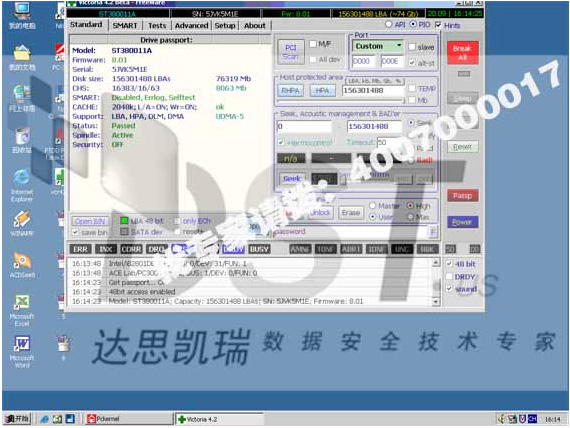Switch to the SMART tab

coord(125,25)
